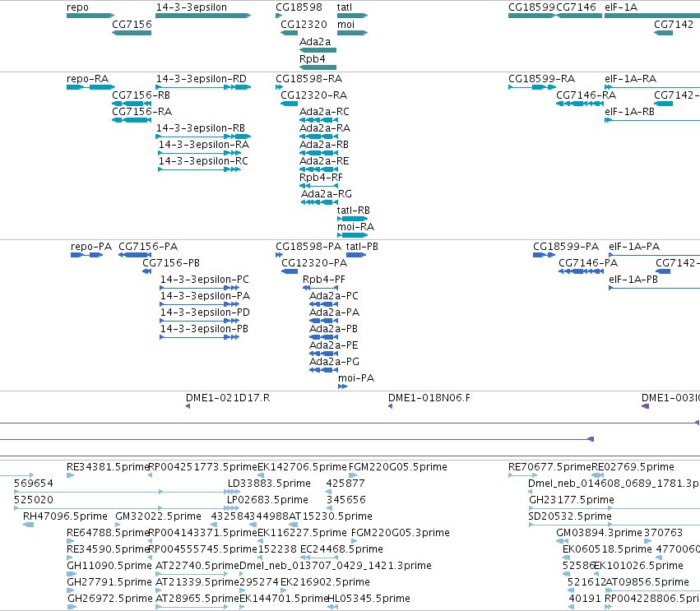
Task: Click transcript CG18599-RA
Action: point(532,87)
